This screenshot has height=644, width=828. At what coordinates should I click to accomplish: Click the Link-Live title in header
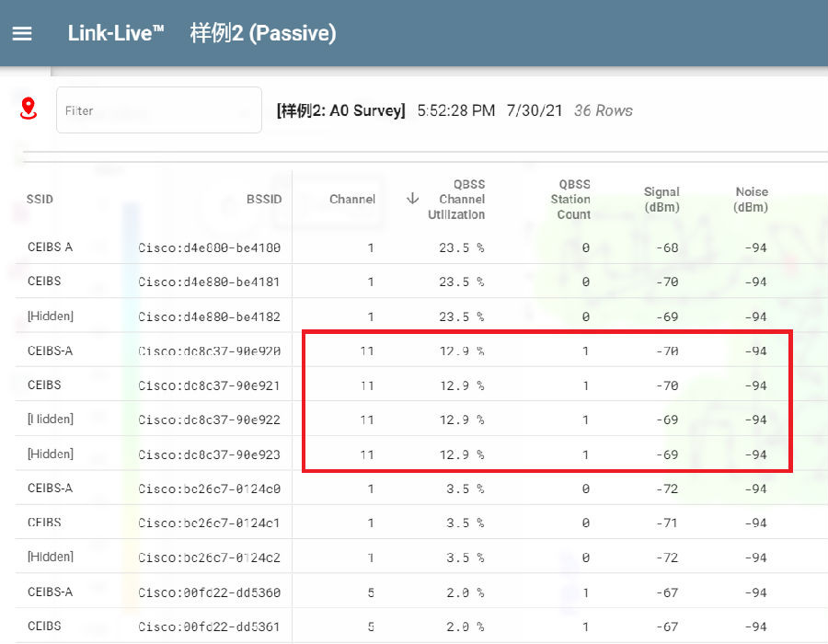(116, 33)
